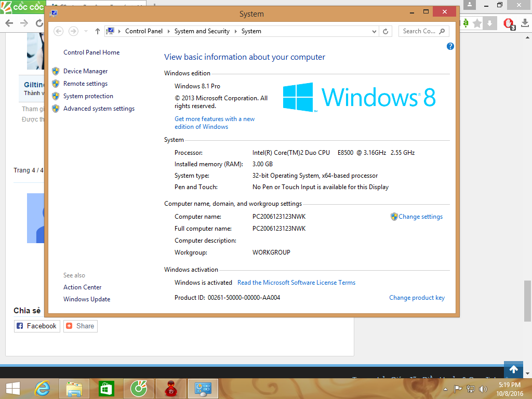Click the Share button in the browser page

click(x=81, y=326)
